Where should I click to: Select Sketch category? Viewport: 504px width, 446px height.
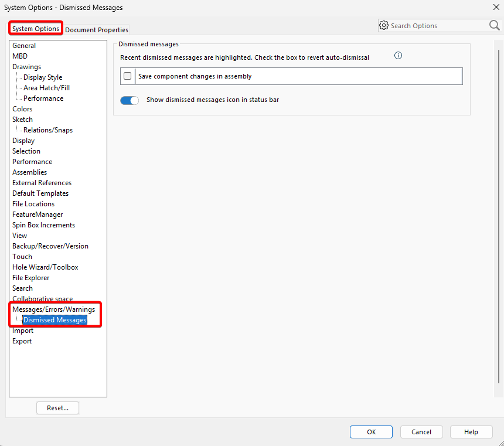[22, 120]
